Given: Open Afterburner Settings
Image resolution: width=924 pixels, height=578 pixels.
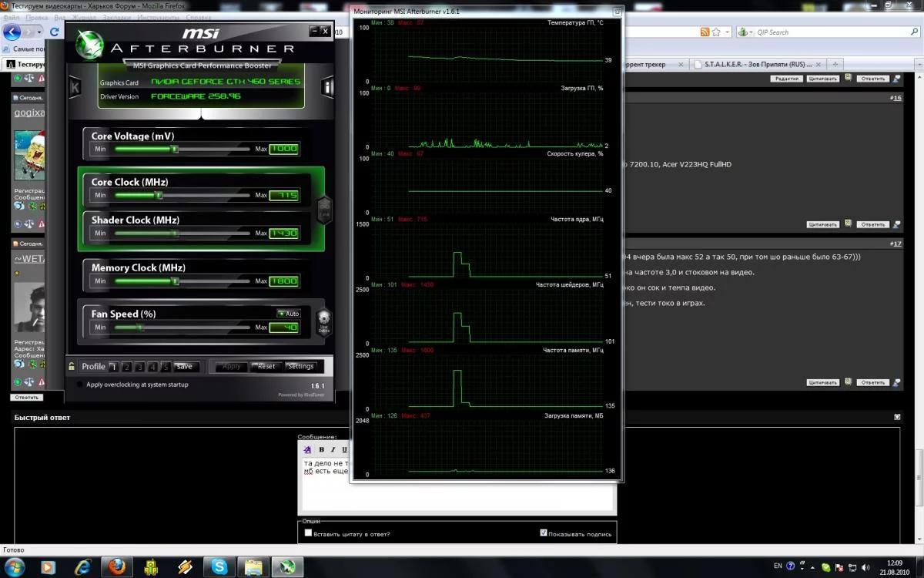Looking at the screenshot, I should [x=300, y=367].
